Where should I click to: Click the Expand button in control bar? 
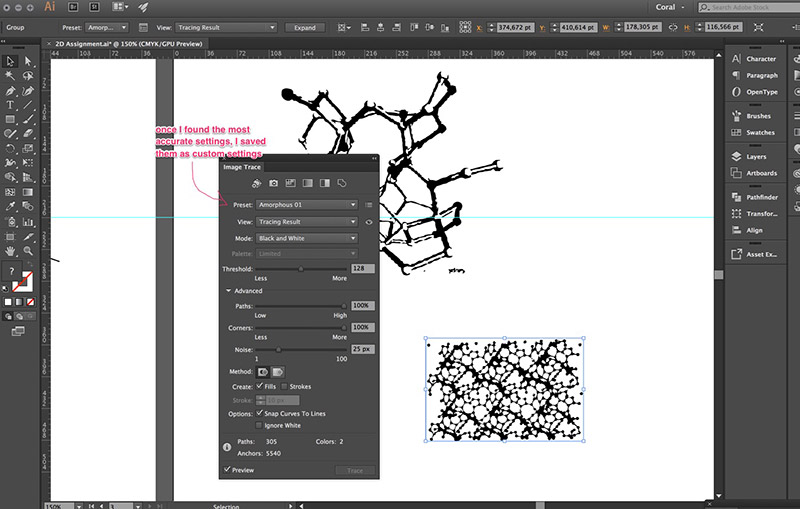(x=305, y=28)
